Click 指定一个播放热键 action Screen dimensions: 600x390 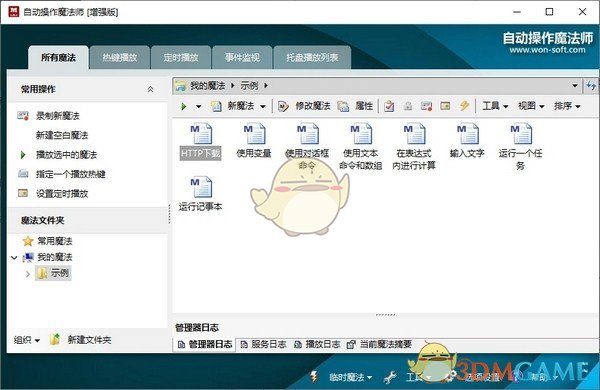pyautogui.click(x=70, y=174)
